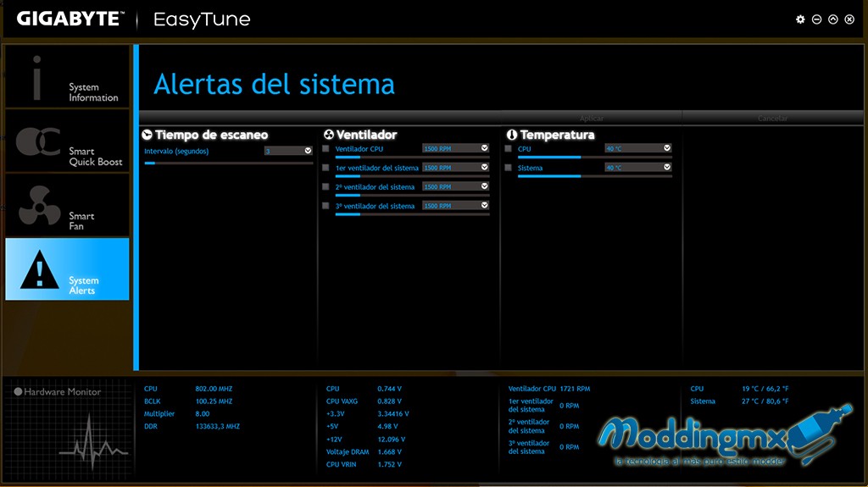868x487 pixels.
Task: Adjust the 2º ventilador del sistema slider
Action: point(413,196)
